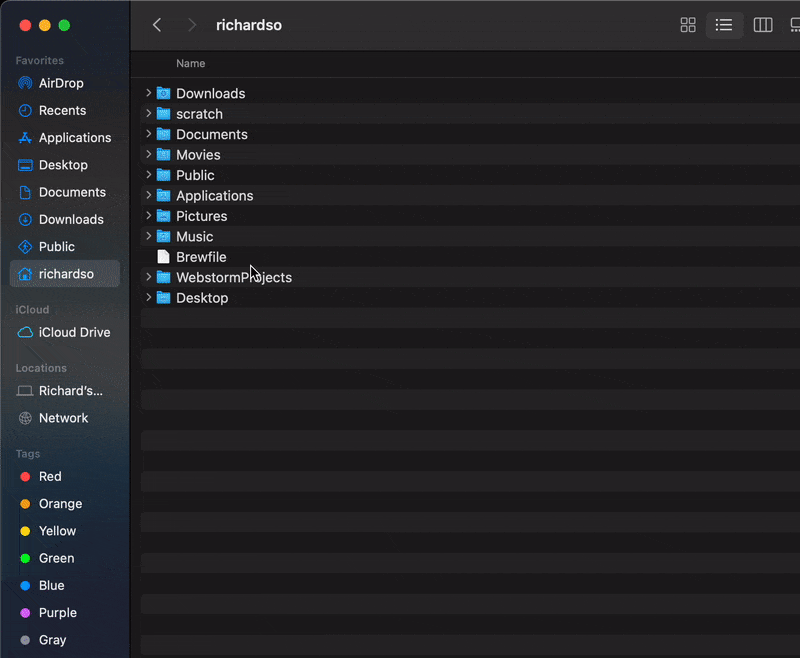Expand the WebstormProjects folder row
Screen dimensions: 800x658
coord(148,276)
